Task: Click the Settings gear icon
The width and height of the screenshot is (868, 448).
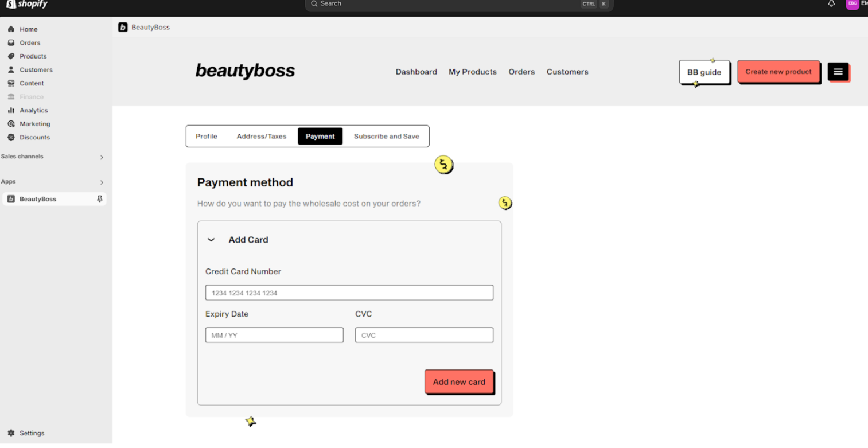Action: (x=11, y=433)
